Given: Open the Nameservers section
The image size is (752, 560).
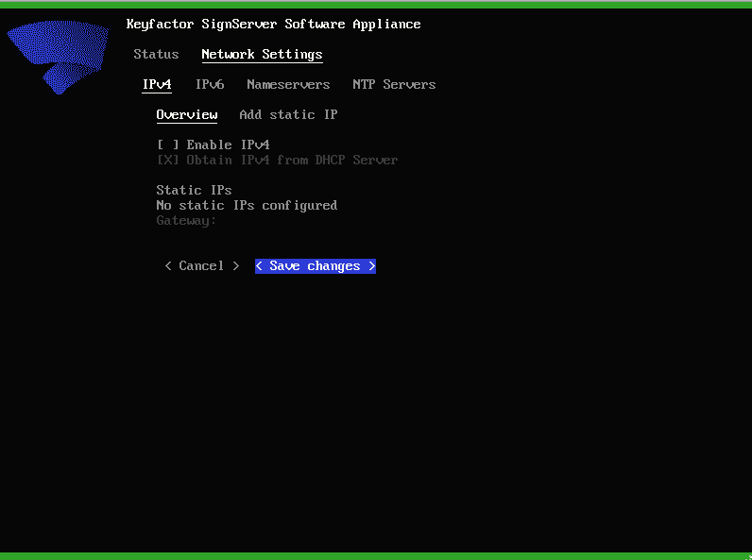Looking at the screenshot, I should (288, 85).
